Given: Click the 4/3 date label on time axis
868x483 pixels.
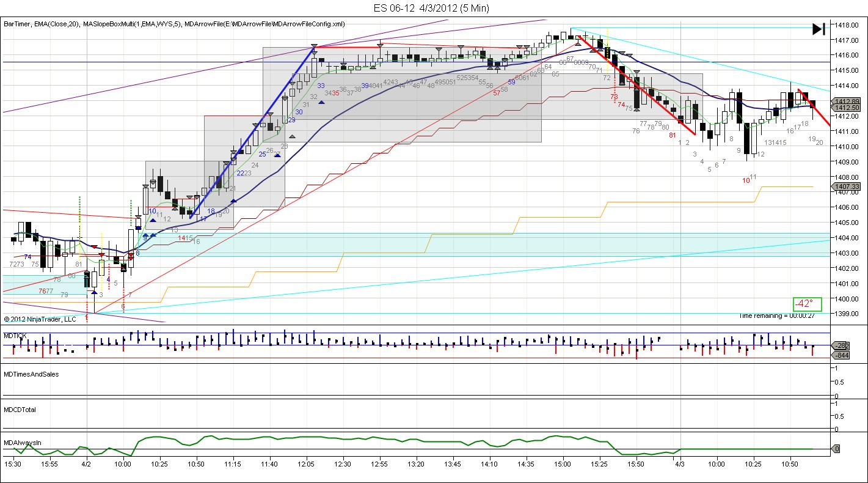Looking at the screenshot, I should (x=680, y=465).
